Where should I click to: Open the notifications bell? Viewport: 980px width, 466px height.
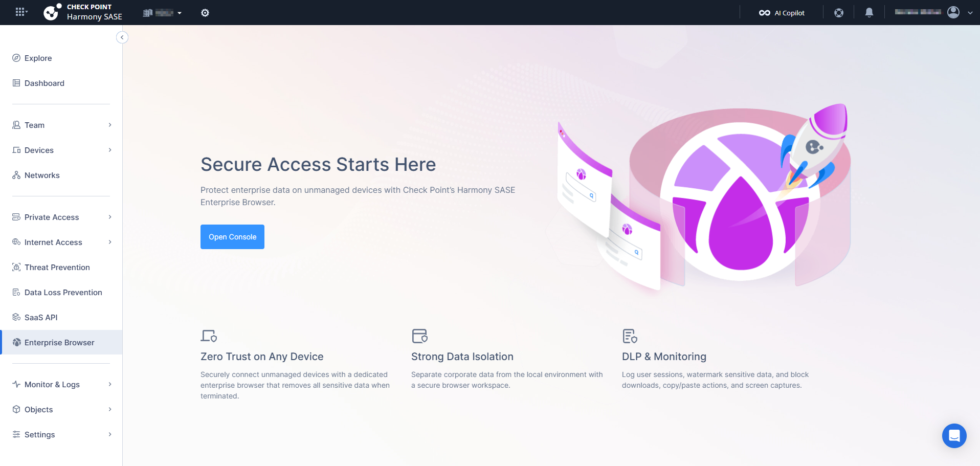click(869, 13)
